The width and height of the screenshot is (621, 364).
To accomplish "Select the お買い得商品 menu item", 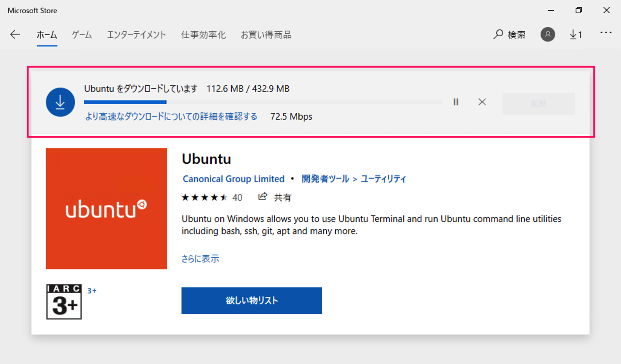I will pyautogui.click(x=266, y=35).
